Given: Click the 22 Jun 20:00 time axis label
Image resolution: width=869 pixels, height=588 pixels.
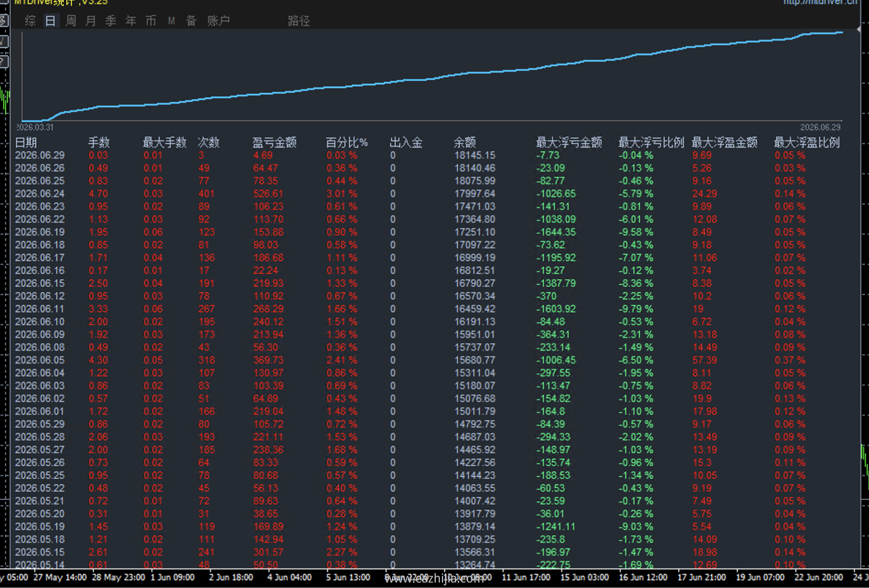Looking at the screenshot, I should 818,577.
